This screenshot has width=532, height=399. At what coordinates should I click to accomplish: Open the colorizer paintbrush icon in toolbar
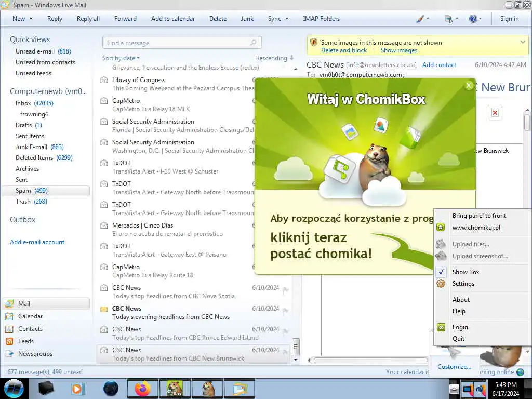tap(420, 19)
